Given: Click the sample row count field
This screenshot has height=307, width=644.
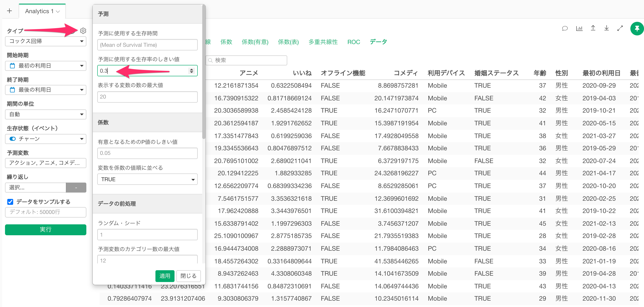Looking at the screenshot, I should coord(45,212).
